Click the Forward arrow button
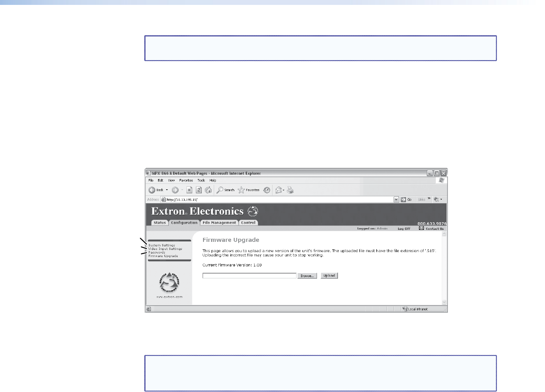Viewport: 545px width, 392px height. tap(175, 190)
